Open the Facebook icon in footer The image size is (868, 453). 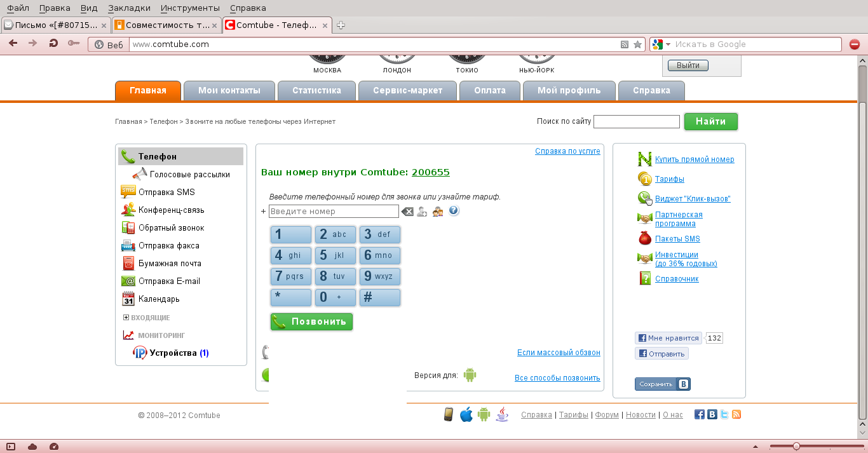point(700,414)
